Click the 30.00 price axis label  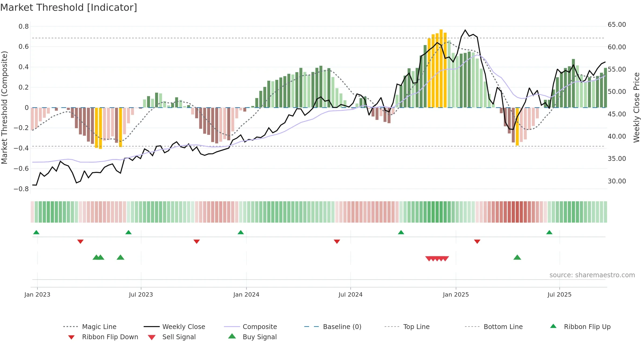617,181
